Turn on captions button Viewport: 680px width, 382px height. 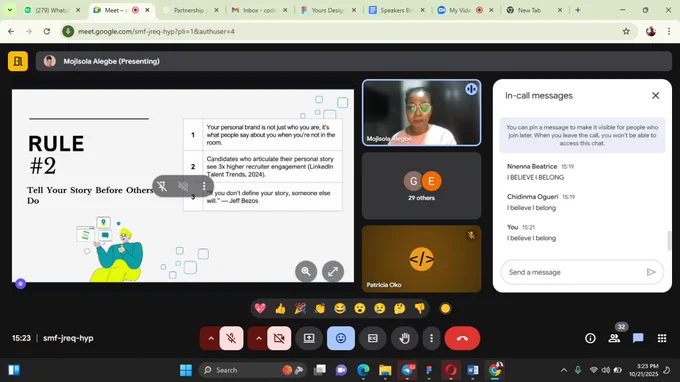coord(373,338)
